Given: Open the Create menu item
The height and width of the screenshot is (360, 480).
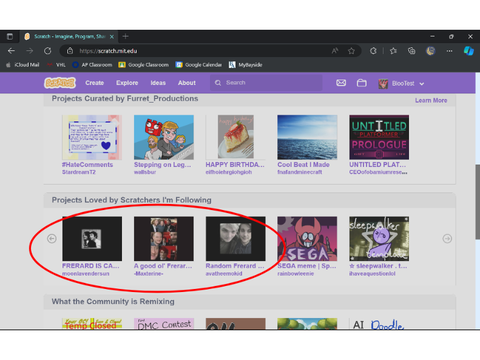Looking at the screenshot, I should click(x=94, y=83).
